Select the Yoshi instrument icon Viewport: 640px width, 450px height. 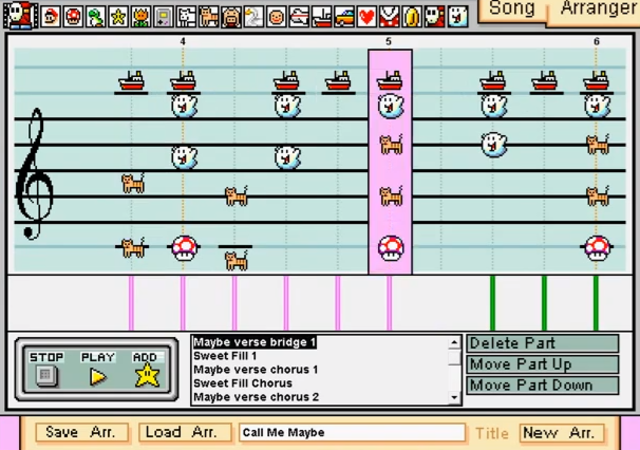96,17
